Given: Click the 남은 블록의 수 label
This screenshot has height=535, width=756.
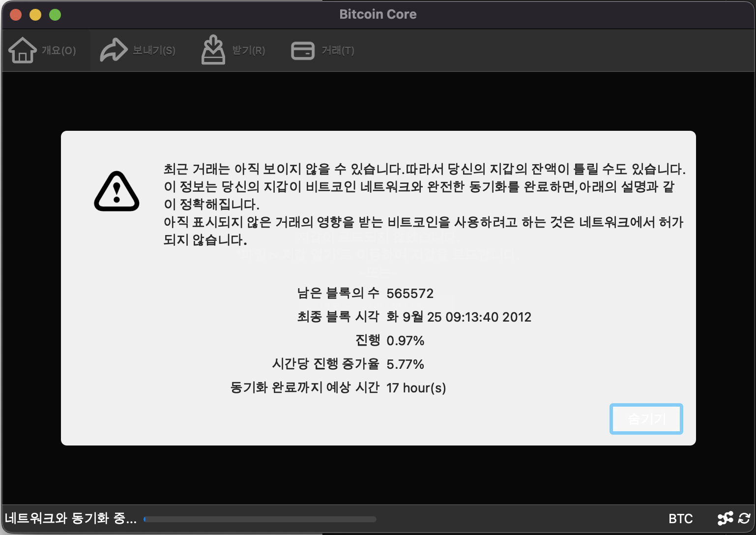Looking at the screenshot, I should pyautogui.click(x=338, y=293).
